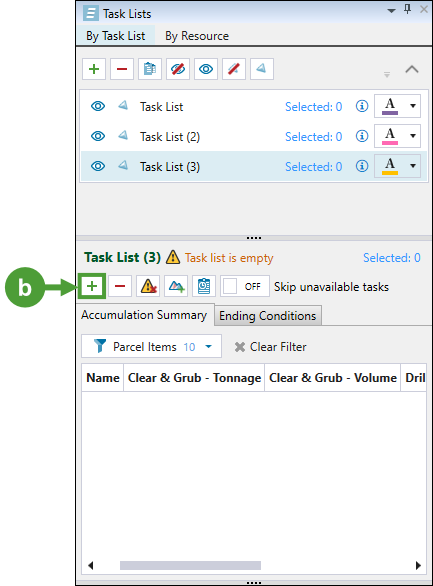Click Clear Filter button
The height and width of the screenshot is (586, 433).
270,347
